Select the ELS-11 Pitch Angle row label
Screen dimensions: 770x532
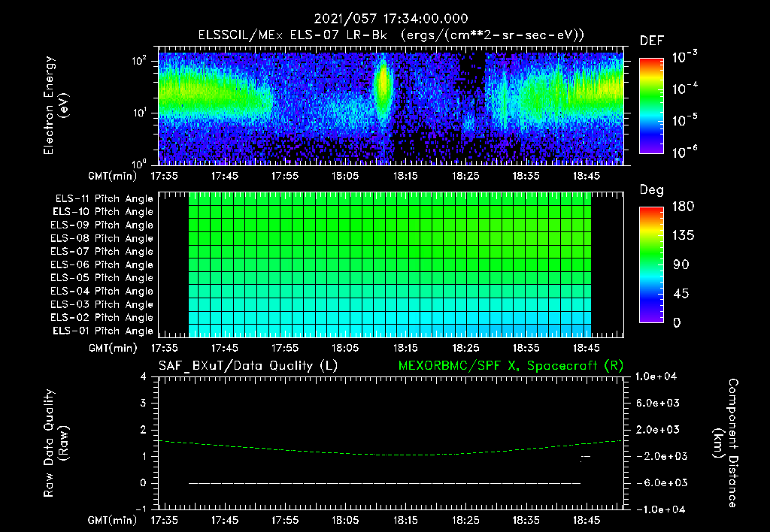click(x=104, y=199)
